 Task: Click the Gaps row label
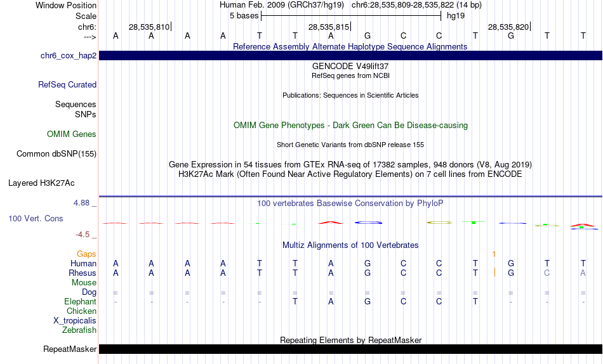pyautogui.click(x=86, y=254)
